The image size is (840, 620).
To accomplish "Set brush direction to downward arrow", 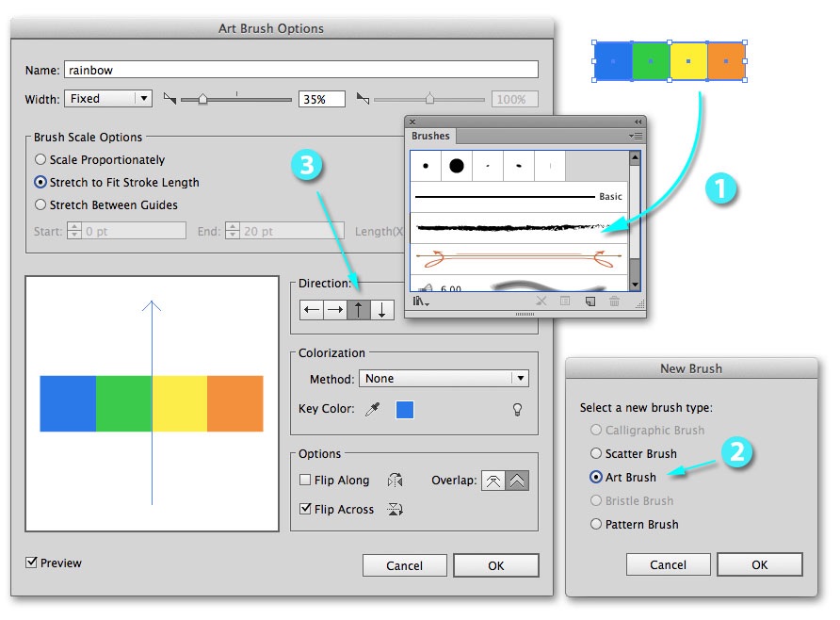I will point(381,310).
